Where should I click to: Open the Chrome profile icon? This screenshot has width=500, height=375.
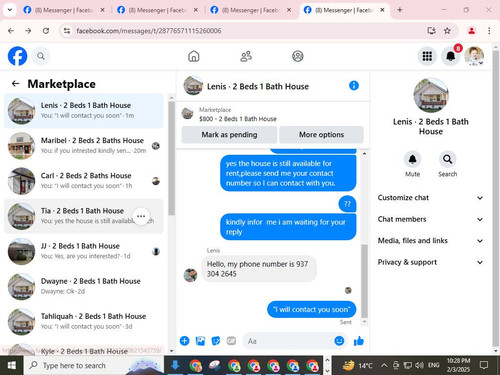(x=471, y=31)
